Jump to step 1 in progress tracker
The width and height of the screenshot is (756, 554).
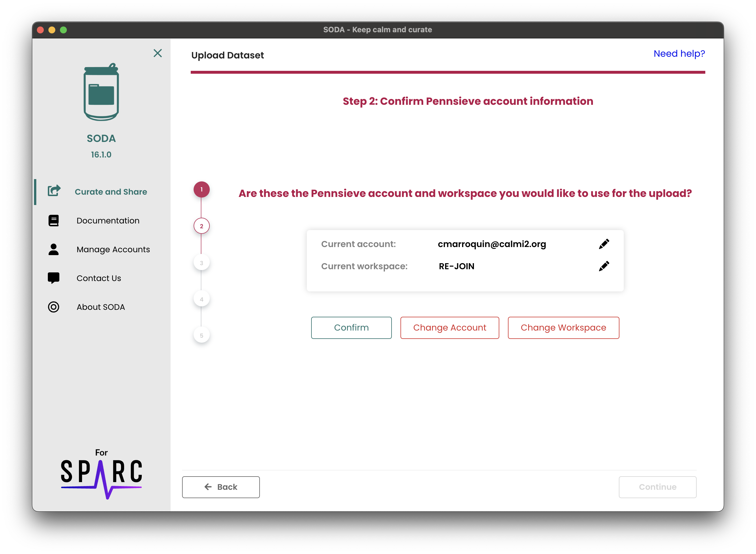pos(201,189)
